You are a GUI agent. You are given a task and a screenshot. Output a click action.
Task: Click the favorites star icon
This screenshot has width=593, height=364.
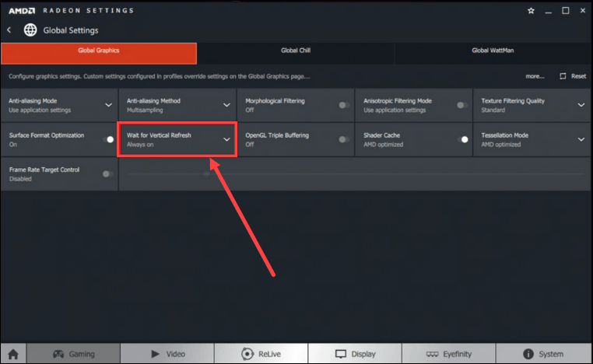click(531, 11)
